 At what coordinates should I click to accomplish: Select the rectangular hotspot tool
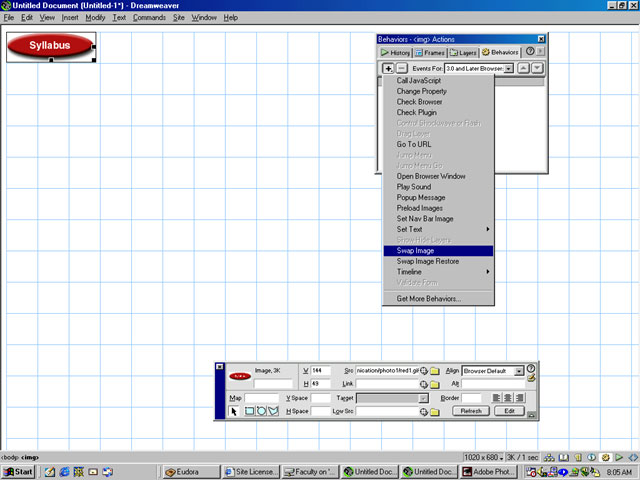click(x=249, y=411)
